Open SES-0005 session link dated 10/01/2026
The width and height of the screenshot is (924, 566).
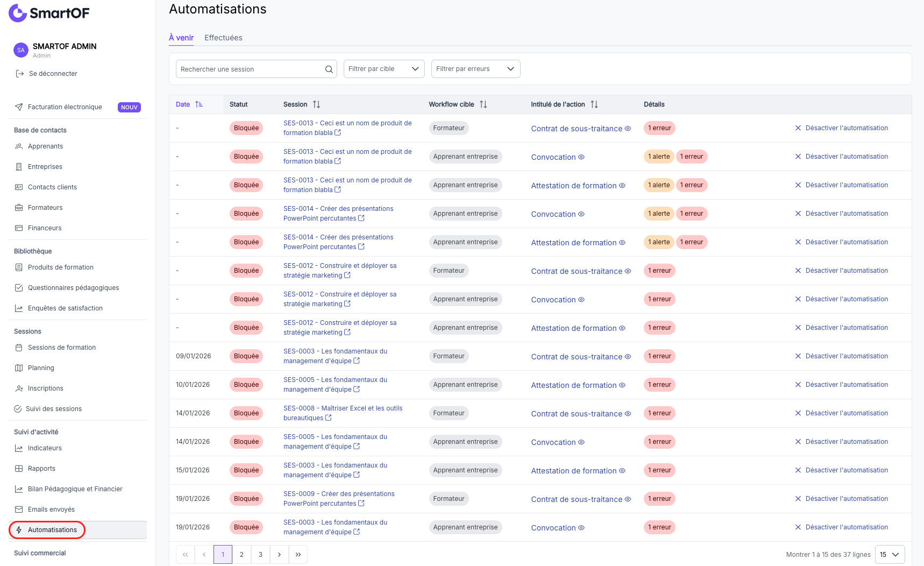pos(335,385)
